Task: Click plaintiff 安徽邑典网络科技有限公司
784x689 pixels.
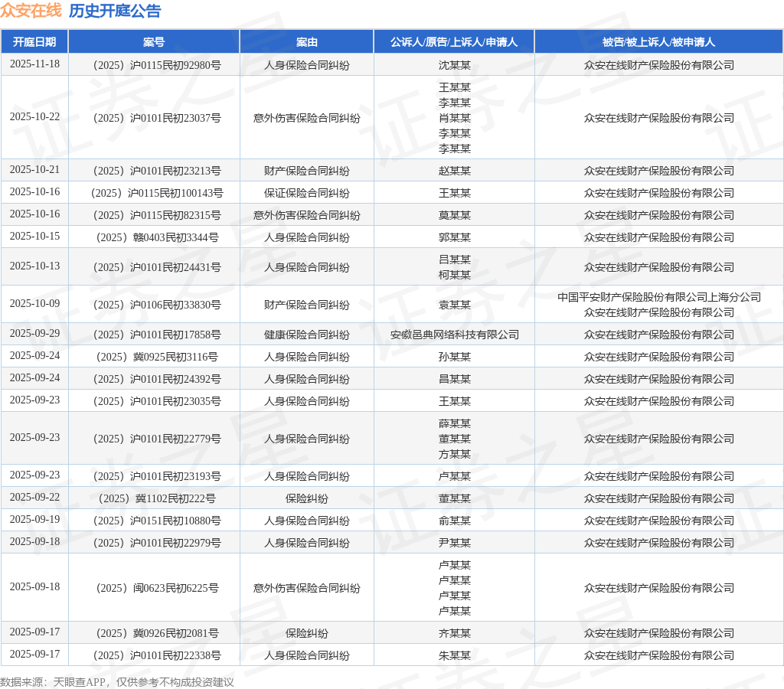Action: point(454,335)
